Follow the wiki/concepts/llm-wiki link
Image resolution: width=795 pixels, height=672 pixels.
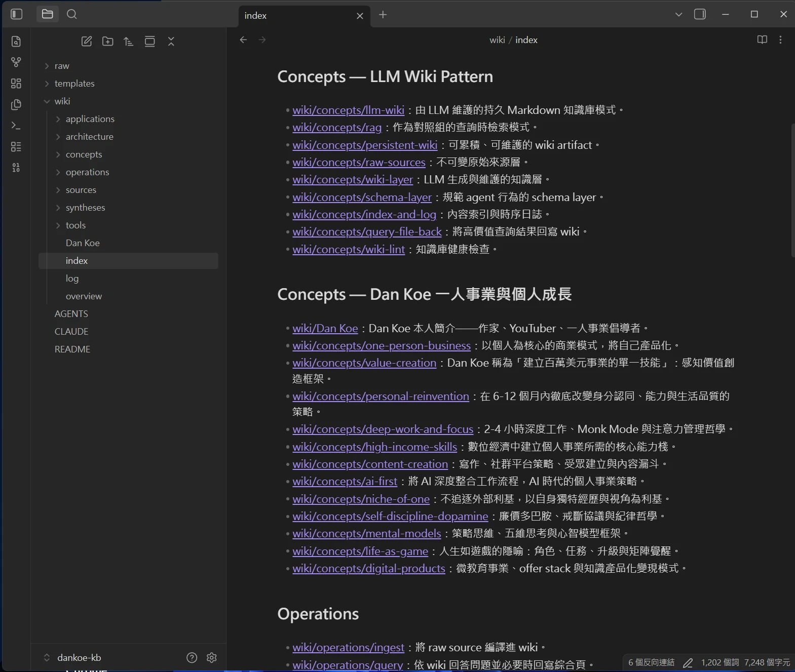click(x=348, y=110)
